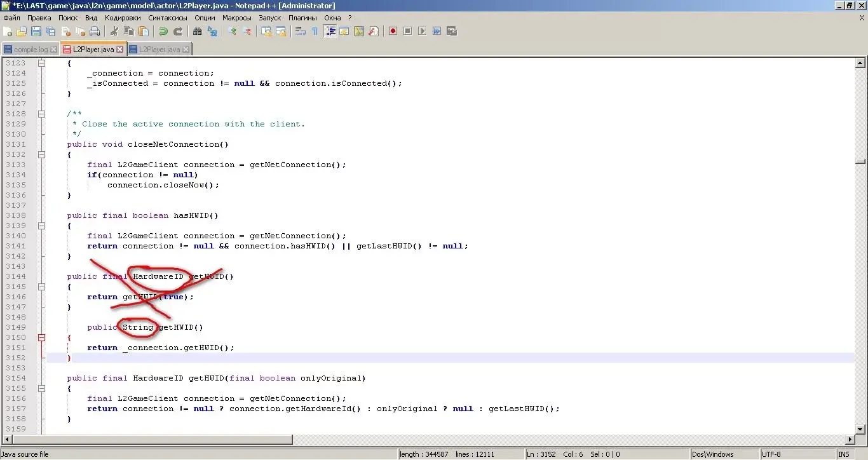Toggle word wrap in toolbar
This screenshot has height=460, width=868.
coord(301,31)
